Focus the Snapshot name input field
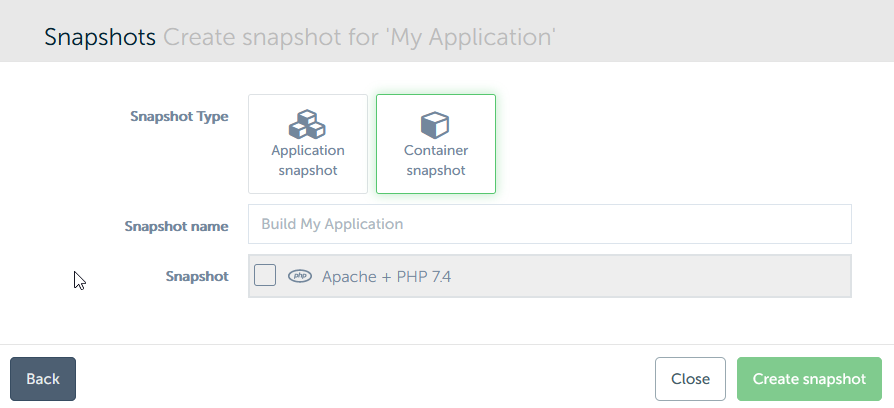The height and width of the screenshot is (408, 894). click(549, 224)
